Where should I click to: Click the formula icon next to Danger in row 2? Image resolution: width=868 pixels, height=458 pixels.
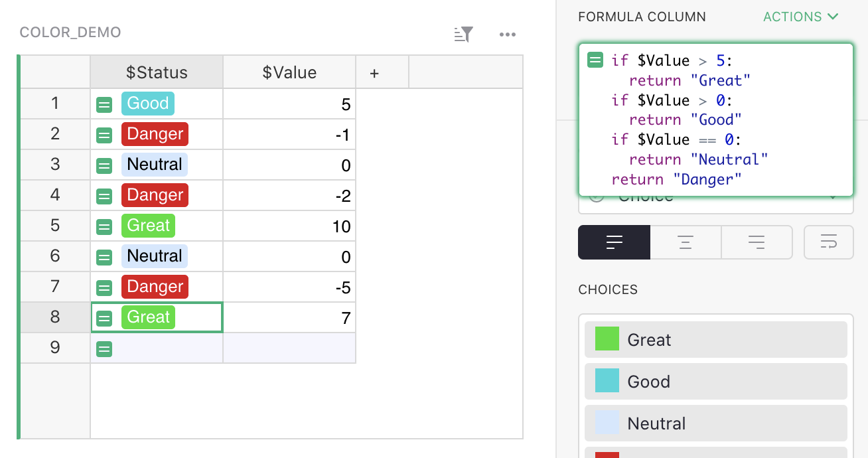tap(104, 134)
